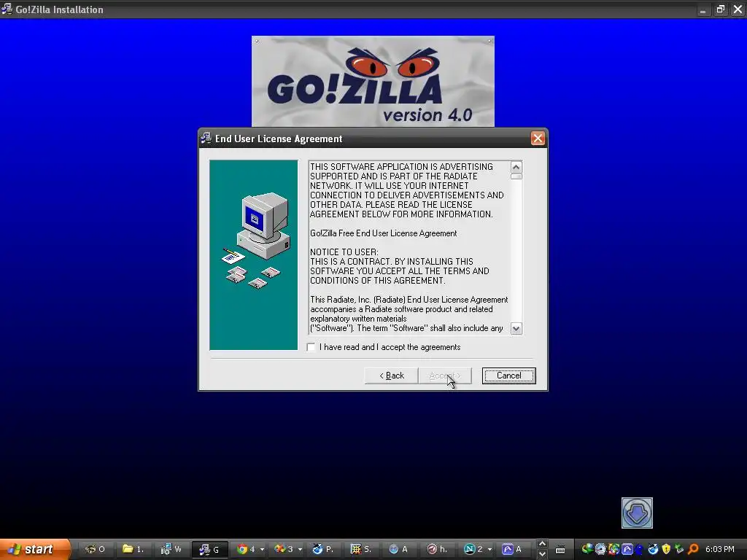
Task: Click the blue download arrow desktop icon
Action: coord(637,513)
